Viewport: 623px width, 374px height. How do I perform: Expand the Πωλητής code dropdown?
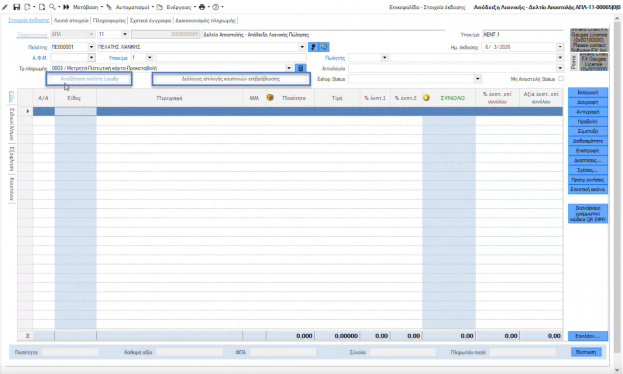pyautogui.click(x=385, y=58)
